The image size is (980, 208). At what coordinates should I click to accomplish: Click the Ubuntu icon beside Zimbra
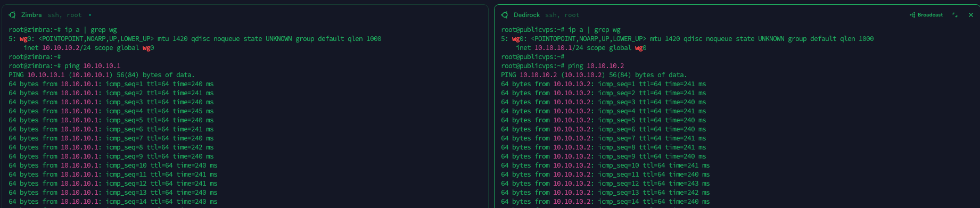[x=12, y=15]
